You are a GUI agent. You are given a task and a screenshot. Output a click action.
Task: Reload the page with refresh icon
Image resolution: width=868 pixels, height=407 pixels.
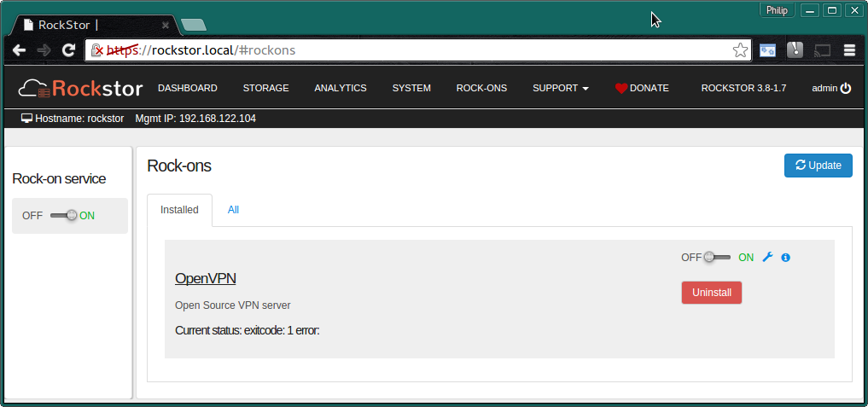(x=68, y=50)
